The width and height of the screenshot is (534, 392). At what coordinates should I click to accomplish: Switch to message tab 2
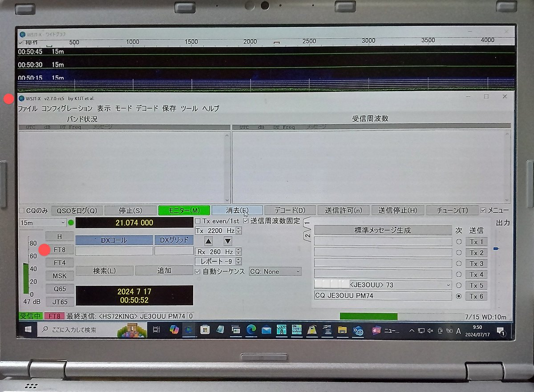pyautogui.click(x=307, y=235)
